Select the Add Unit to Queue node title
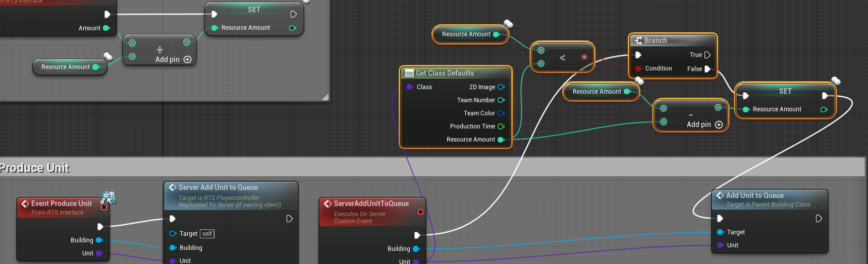868x264 pixels. pyautogui.click(x=754, y=195)
